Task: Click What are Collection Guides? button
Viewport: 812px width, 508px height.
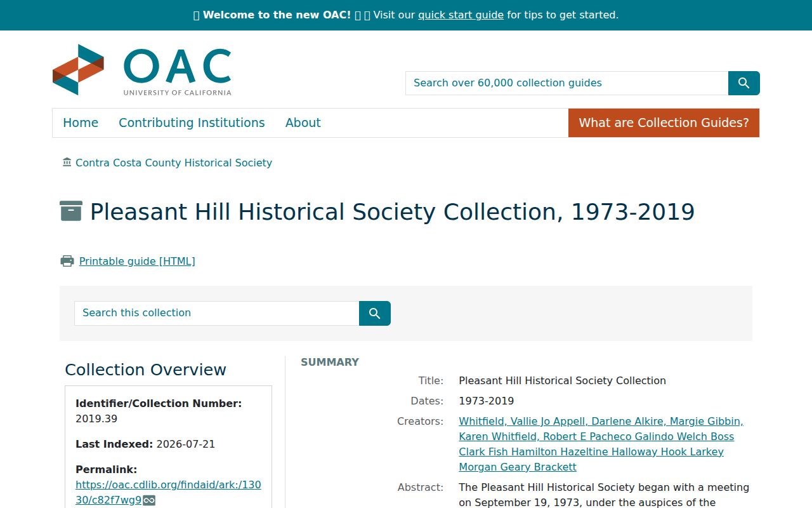Action: (664, 123)
